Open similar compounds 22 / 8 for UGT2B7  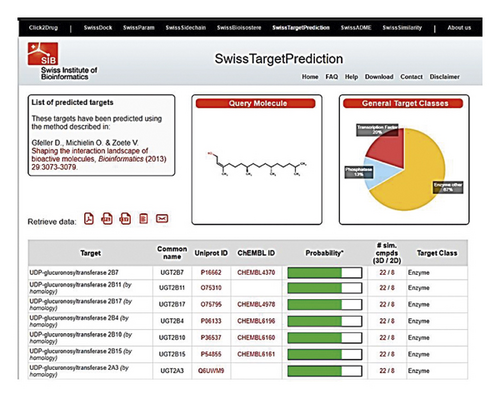387,272
